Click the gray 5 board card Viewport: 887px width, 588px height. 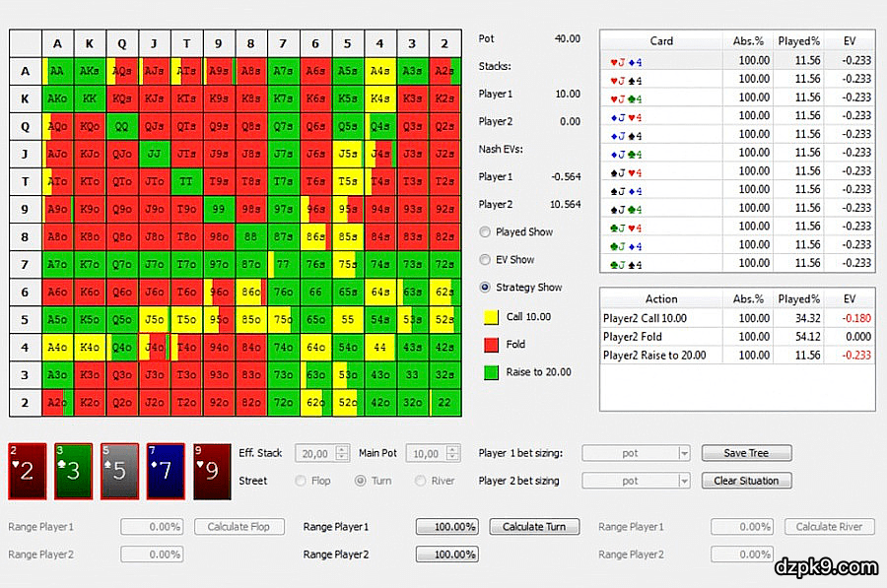[119, 470]
